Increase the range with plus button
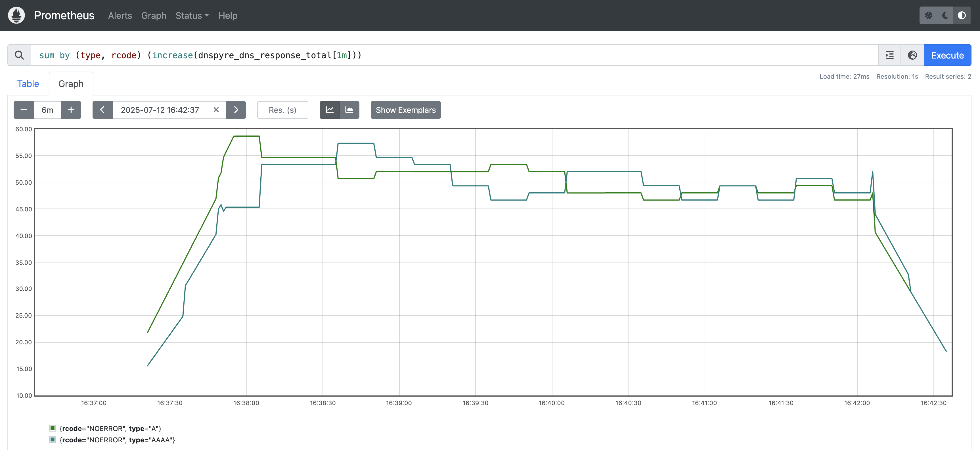The image size is (980, 450). coord(71,110)
